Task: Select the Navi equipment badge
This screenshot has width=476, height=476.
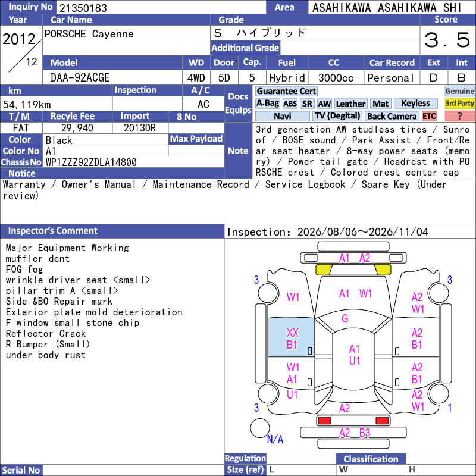Action: click(282, 116)
